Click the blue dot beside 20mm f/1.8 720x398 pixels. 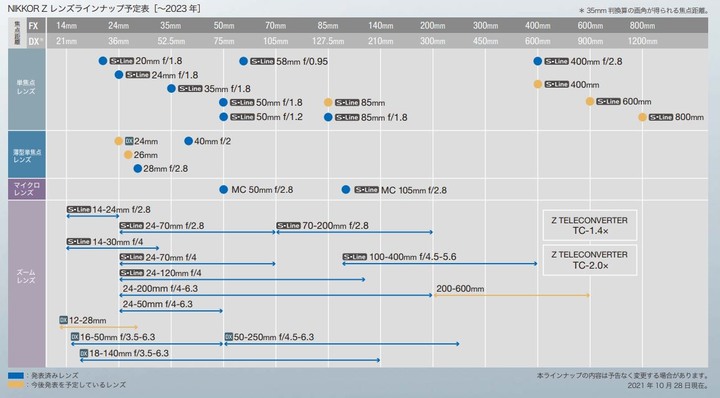pos(103,61)
